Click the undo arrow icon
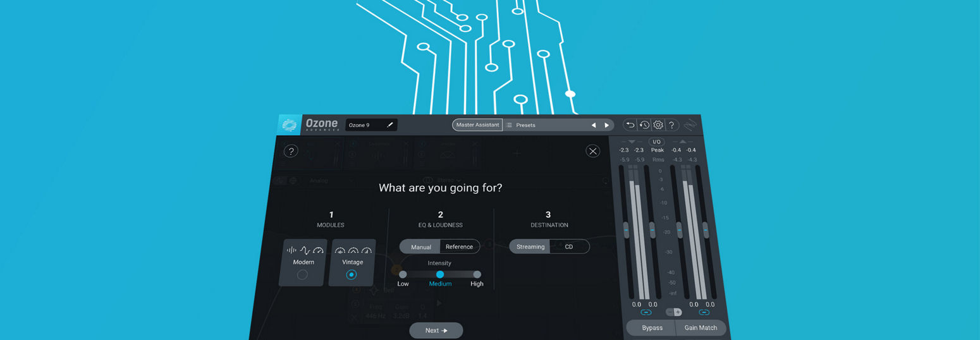 [x=630, y=125]
